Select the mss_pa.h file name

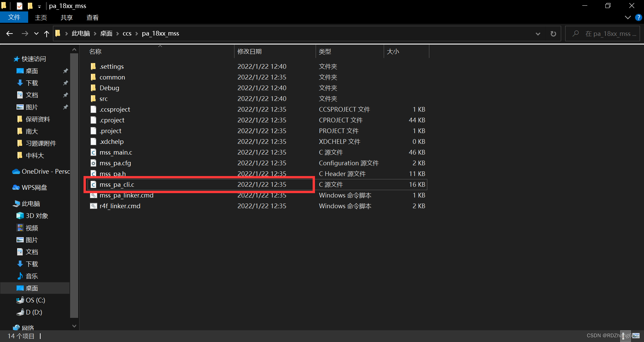(x=113, y=174)
